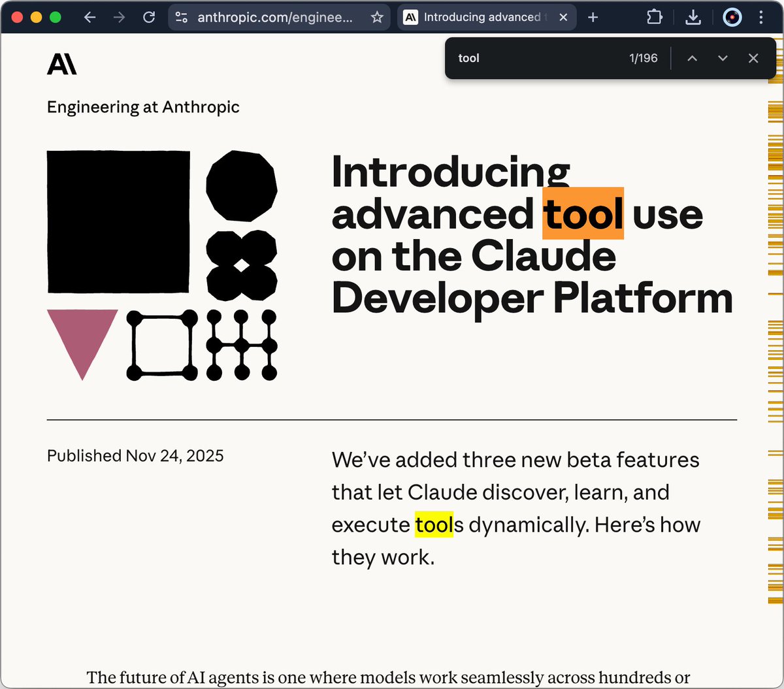This screenshot has height=689, width=784.
Task: View site information icon in address bar
Action: click(x=182, y=18)
